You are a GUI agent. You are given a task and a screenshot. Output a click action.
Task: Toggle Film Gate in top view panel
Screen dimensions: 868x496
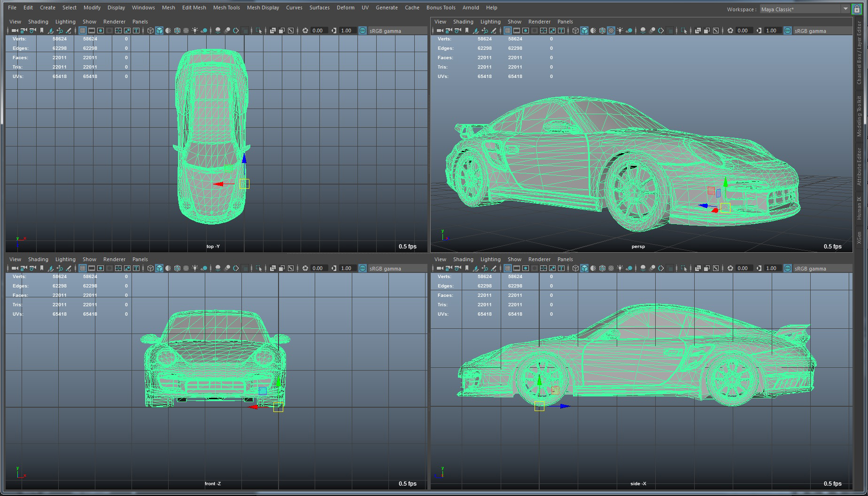pos(92,31)
